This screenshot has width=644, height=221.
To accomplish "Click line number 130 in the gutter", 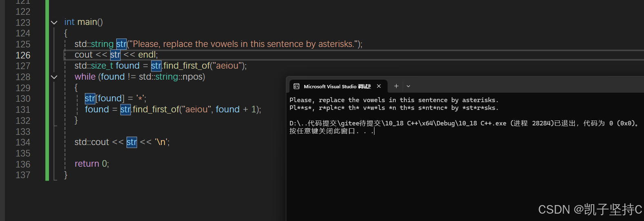I will tap(23, 98).
